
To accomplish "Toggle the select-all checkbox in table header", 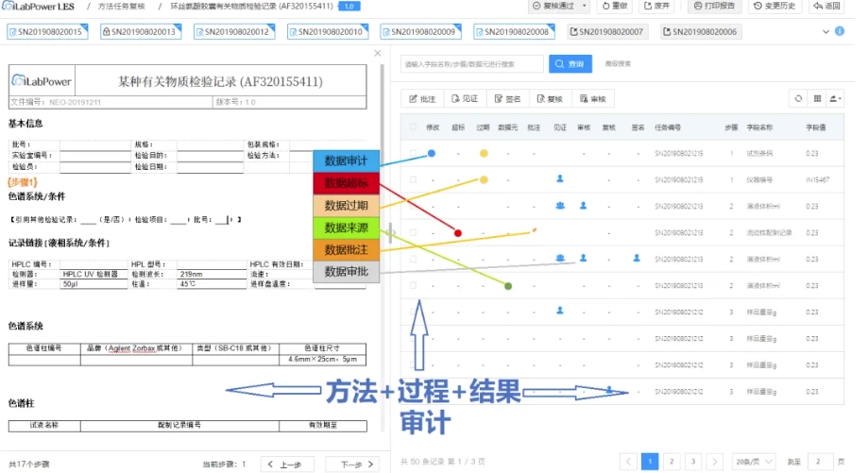I will tap(413, 127).
